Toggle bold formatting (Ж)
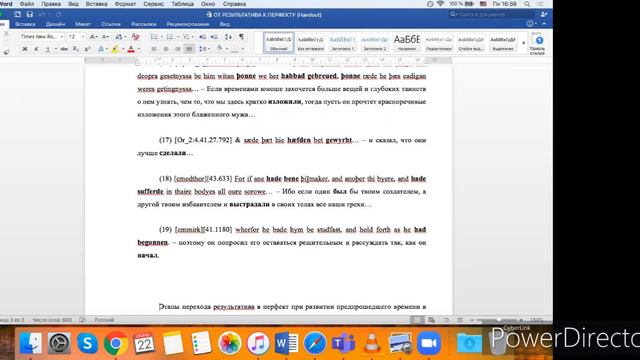The height and width of the screenshot is (360, 640). click(25, 49)
